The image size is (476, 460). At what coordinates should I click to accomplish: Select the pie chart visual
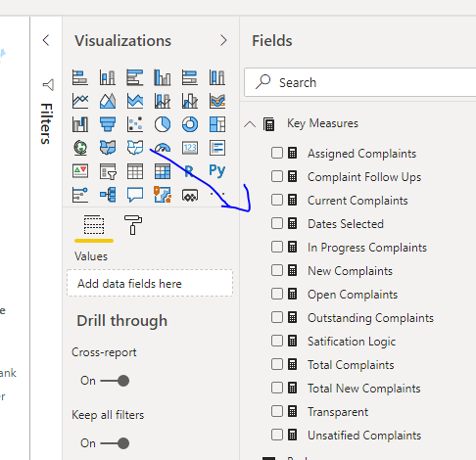coord(163,124)
